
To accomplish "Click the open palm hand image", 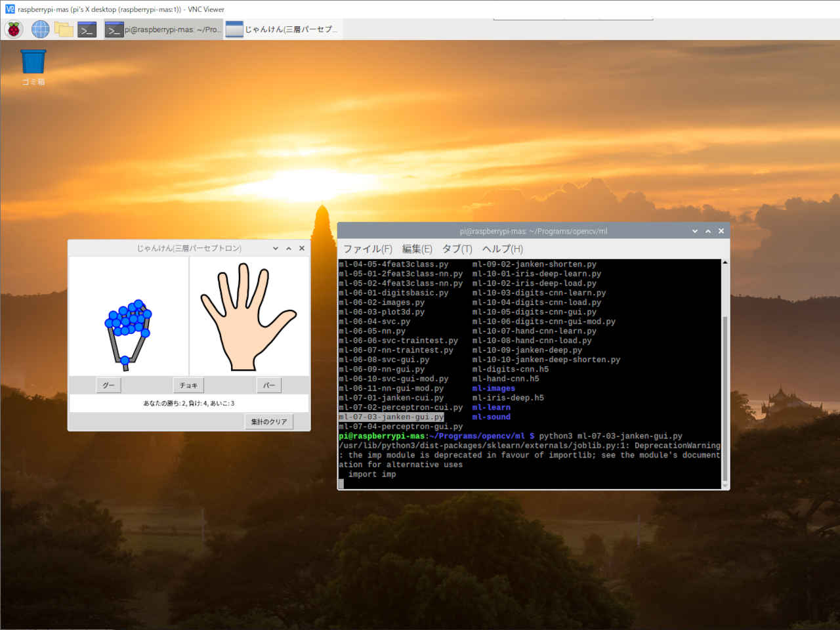I will pyautogui.click(x=249, y=316).
